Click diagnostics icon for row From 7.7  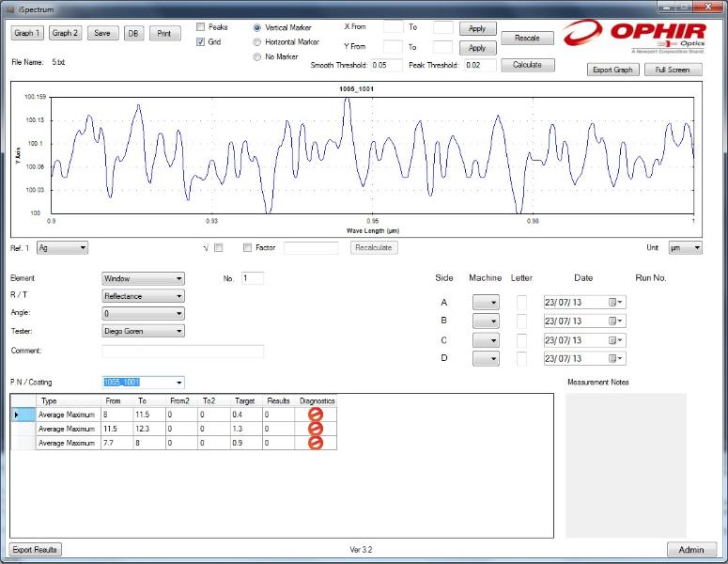(316, 443)
